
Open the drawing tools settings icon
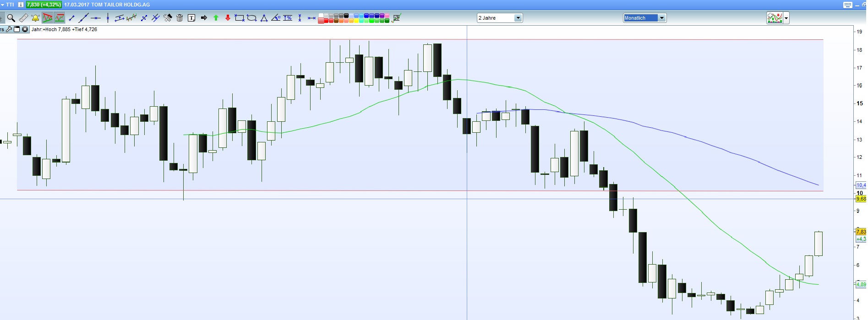(x=168, y=18)
